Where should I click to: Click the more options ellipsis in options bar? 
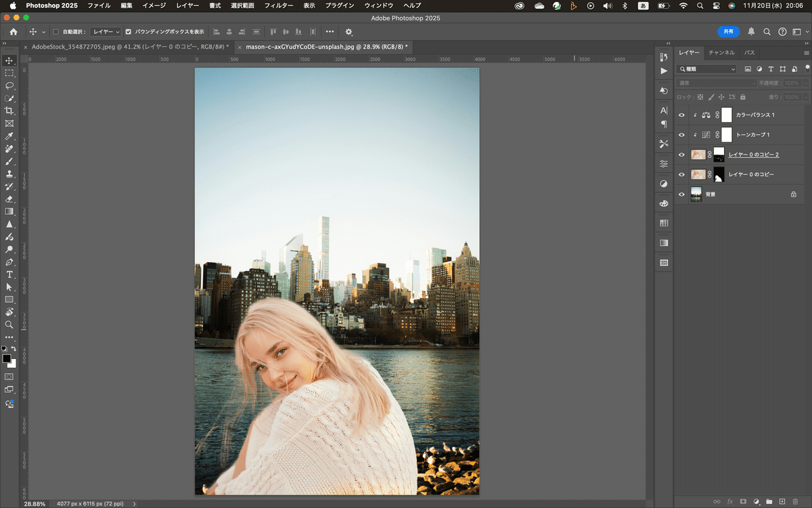tap(330, 31)
